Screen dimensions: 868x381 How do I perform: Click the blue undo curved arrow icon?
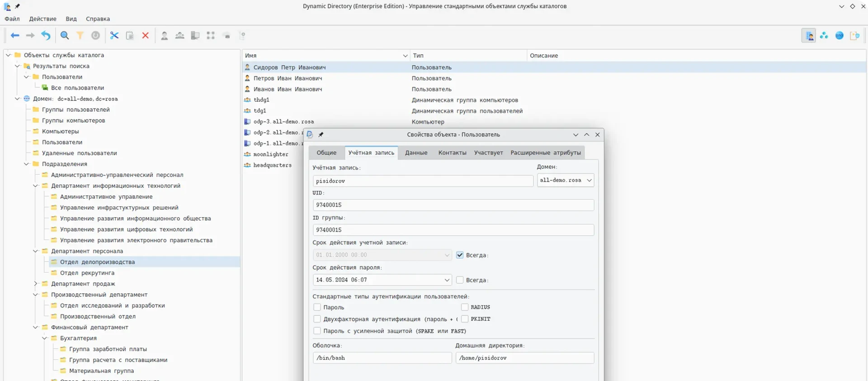pos(46,35)
